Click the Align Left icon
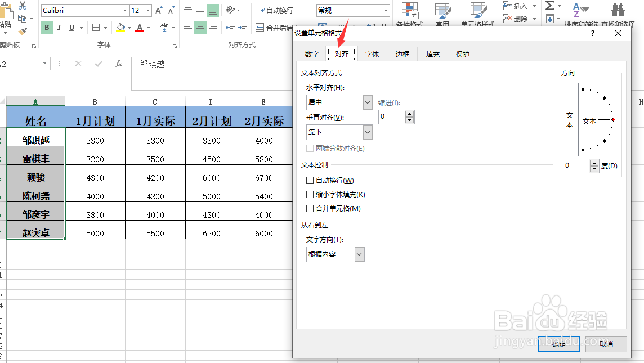This screenshot has height=363, width=644. pos(187,28)
